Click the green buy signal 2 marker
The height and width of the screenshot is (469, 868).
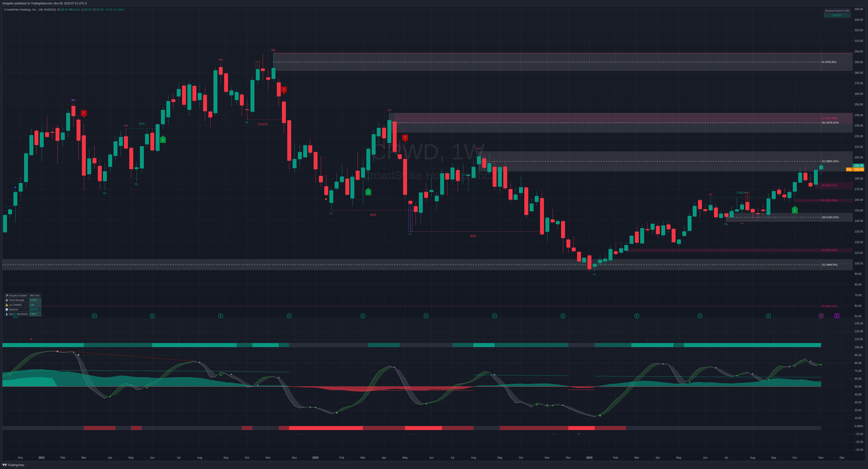click(368, 192)
